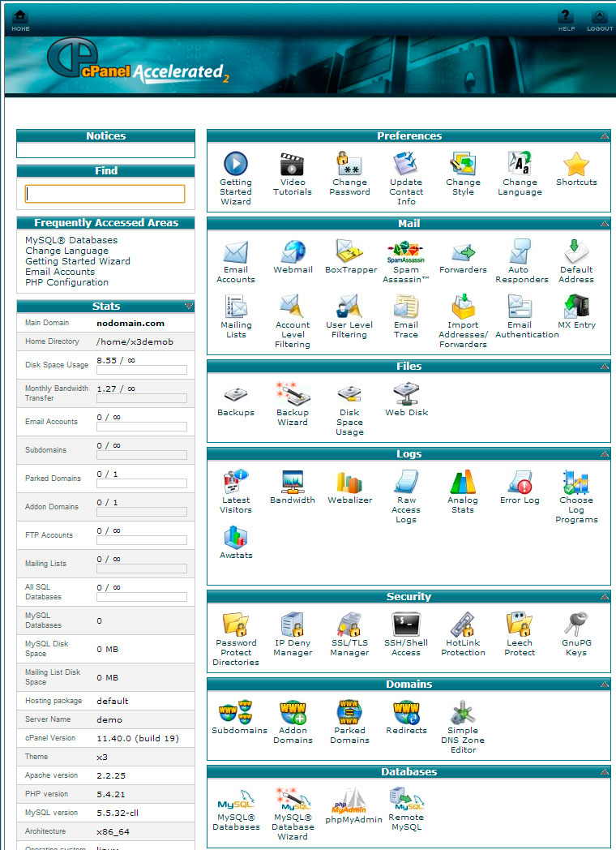Open Spam Assassin settings
The height and width of the screenshot is (850, 616).
click(406, 252)
